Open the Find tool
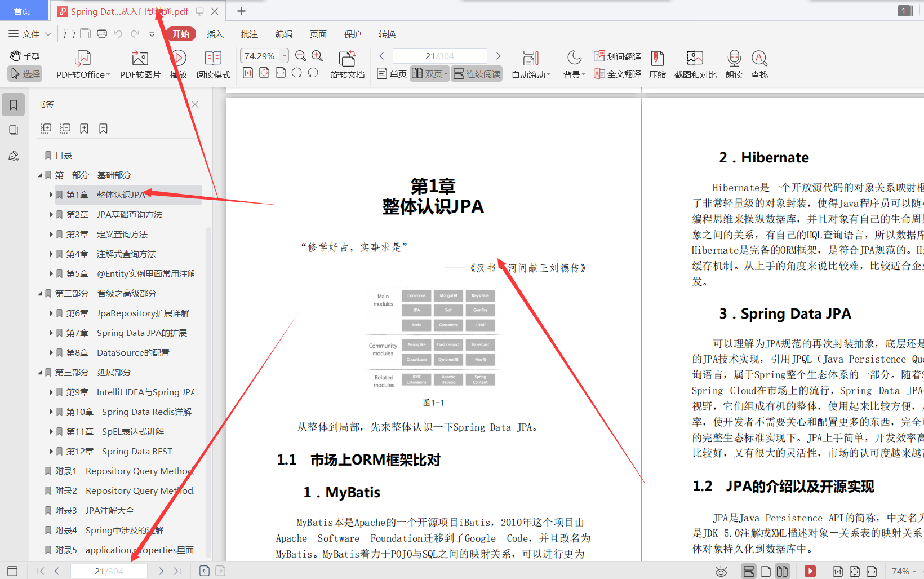924x579 pixels. (759, 65)
